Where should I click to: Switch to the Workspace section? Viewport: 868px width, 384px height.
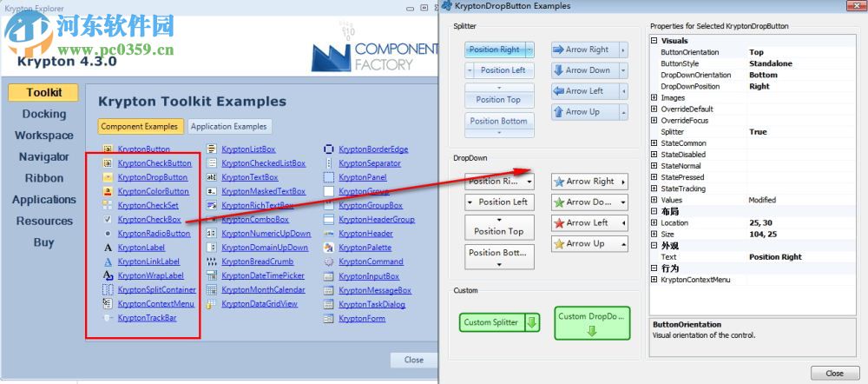[43, 136]
